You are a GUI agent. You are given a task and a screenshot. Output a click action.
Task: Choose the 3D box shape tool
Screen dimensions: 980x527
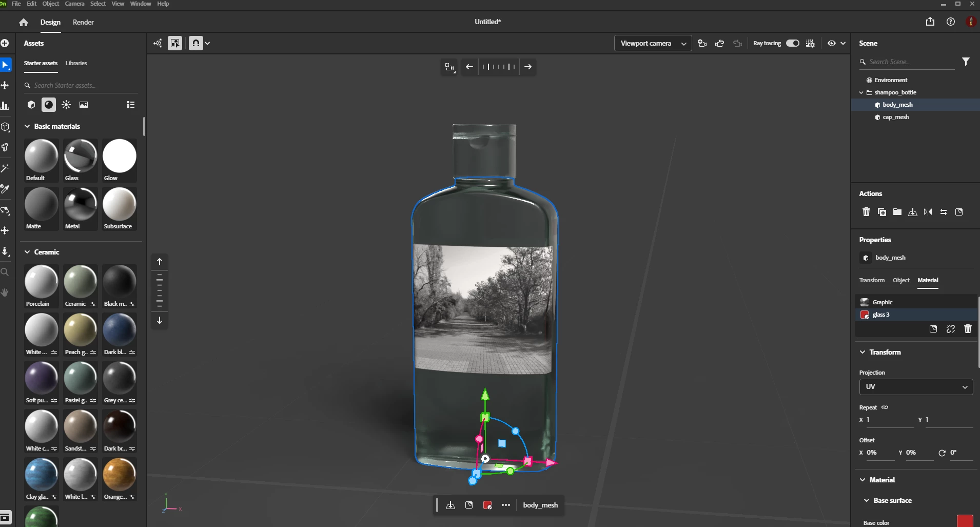pyautogui.click(x=5, y=127)
